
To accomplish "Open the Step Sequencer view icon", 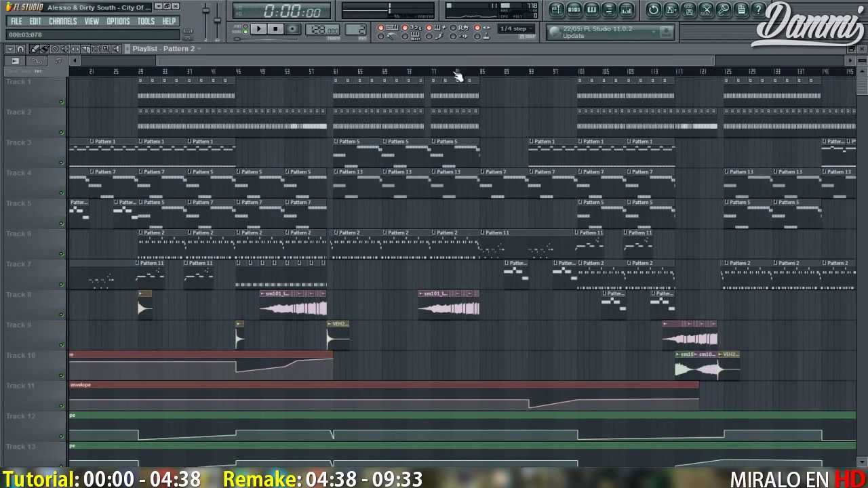I will click(x=574, y=9).
